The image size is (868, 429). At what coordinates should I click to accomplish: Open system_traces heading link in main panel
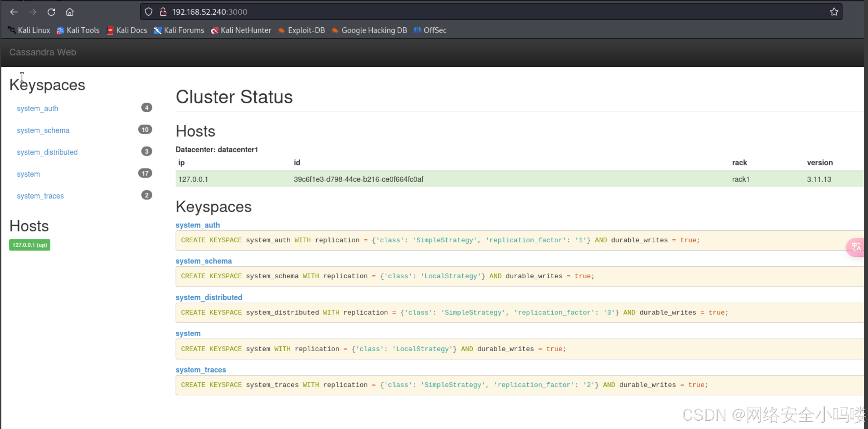pyautogui.click(x=200, y=370)
